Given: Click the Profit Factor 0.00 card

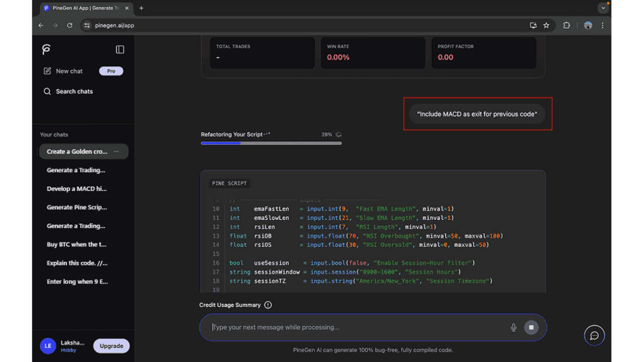Looking at the screenshot, I should [x=484, y=53].
